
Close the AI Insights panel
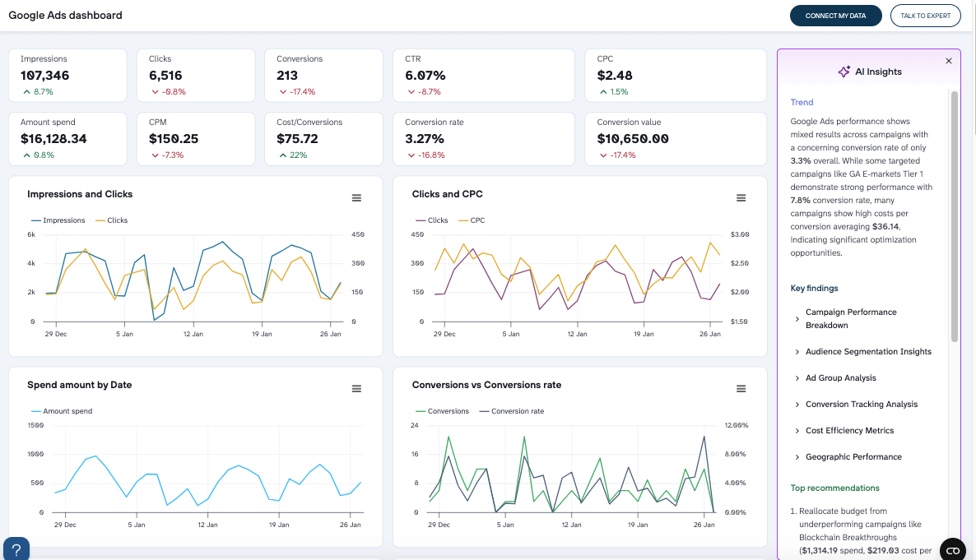pos(948,60)
